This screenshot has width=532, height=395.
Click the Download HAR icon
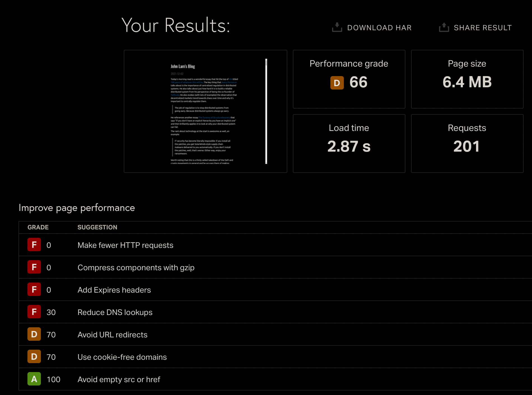[x=337, y=27]
